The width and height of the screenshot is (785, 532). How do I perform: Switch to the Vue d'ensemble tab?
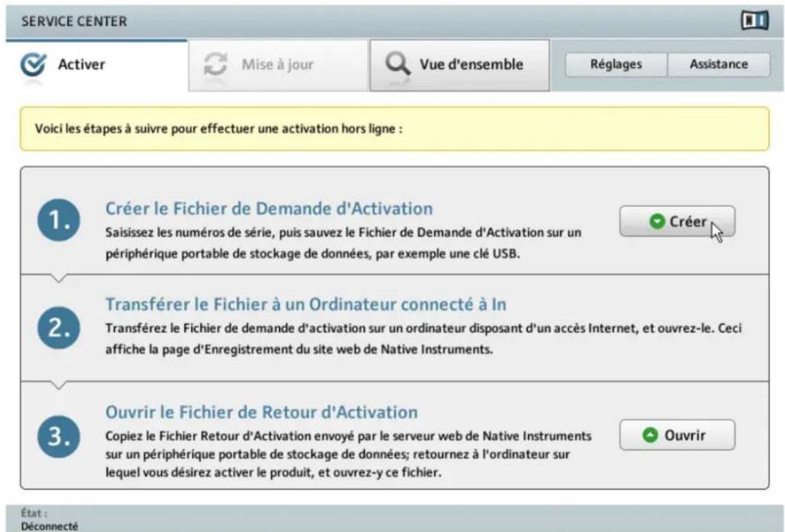pos(460,65)
